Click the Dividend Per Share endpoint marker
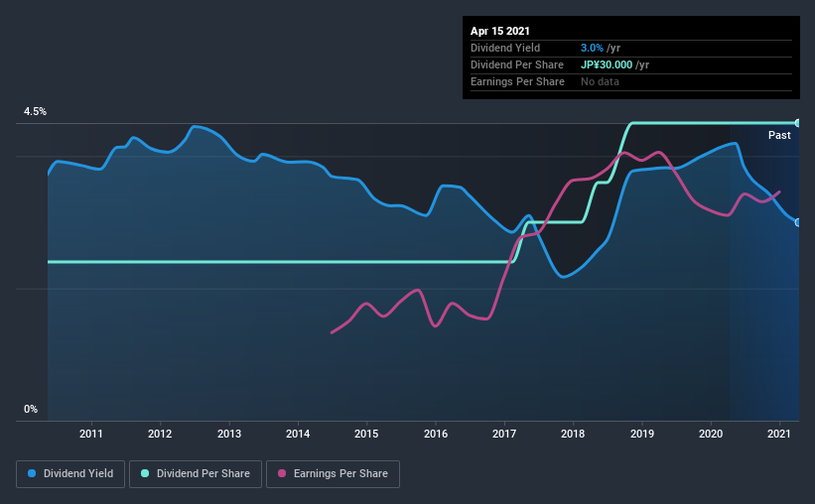This screenshot has height=504, width=815. (x=797, y=123)
